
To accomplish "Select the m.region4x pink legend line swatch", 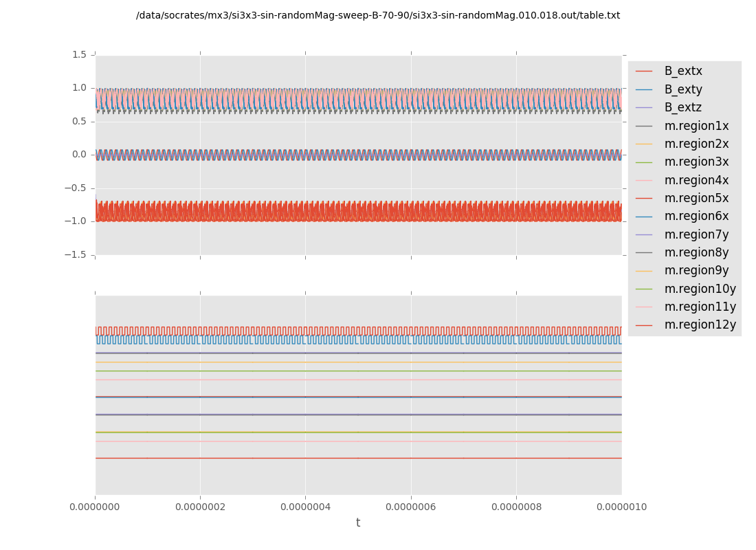I will coord(644,180).
